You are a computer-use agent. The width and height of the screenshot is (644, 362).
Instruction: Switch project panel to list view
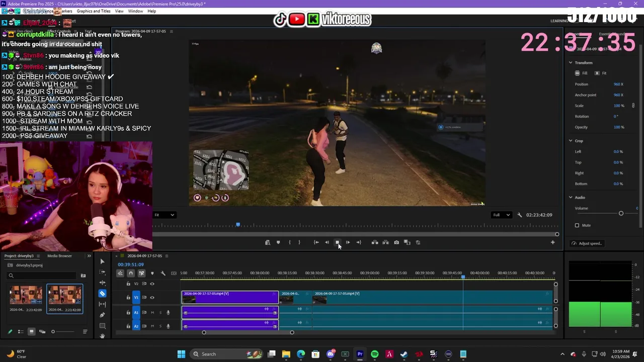21,331
